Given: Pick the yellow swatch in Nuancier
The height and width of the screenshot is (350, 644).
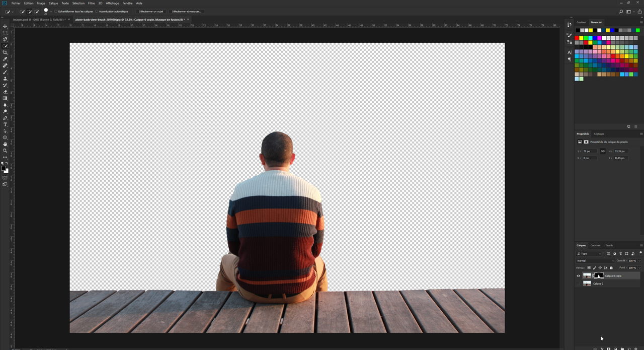Looking at the screenshot, I should (581, 38).
